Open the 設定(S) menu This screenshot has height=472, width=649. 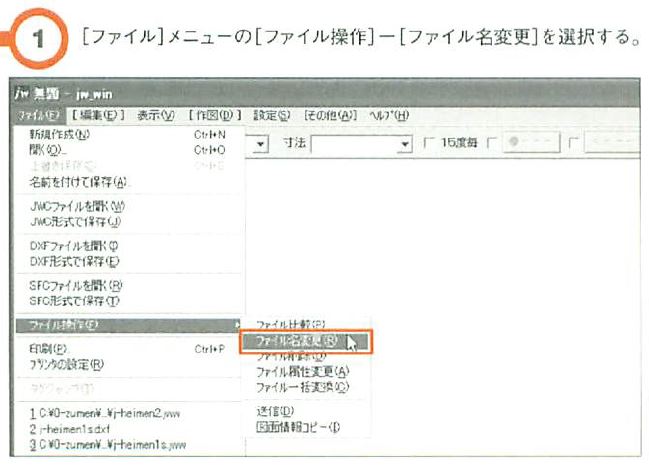[x=272, y=116]
